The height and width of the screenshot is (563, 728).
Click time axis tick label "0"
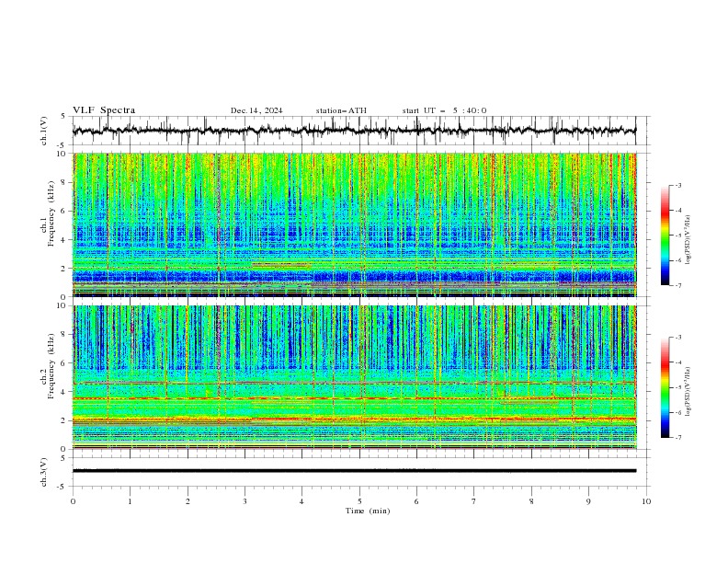click(73, 501)
